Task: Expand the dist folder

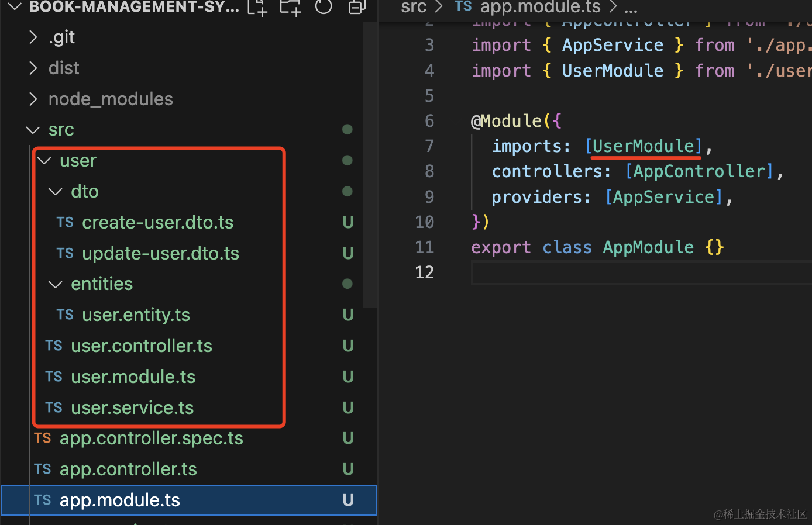Action: point(33,68)
